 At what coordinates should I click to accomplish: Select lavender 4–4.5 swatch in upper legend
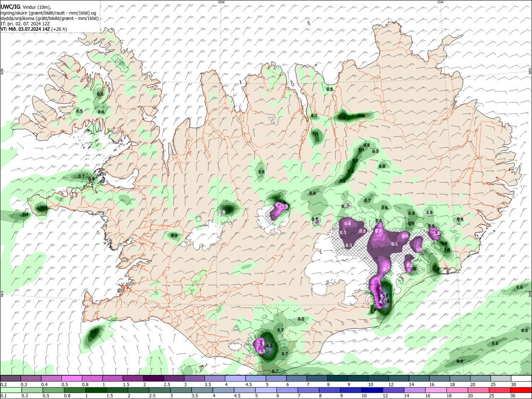point(236,379)
